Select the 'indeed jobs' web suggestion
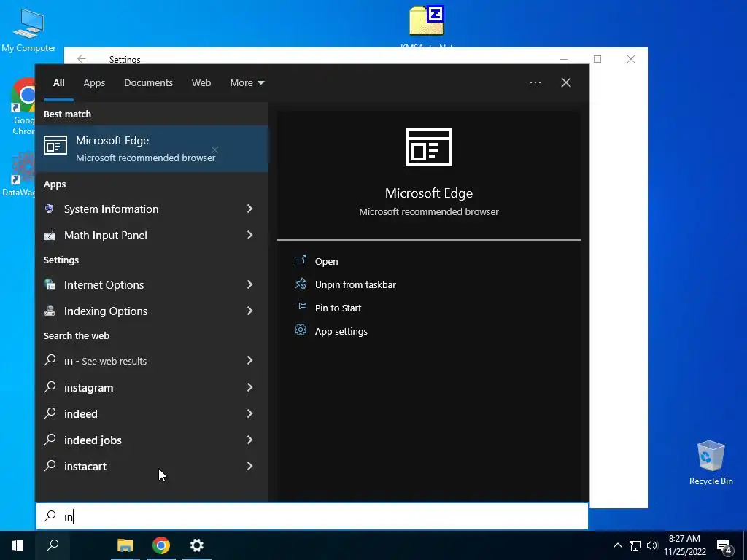 [x=152, y=440]
